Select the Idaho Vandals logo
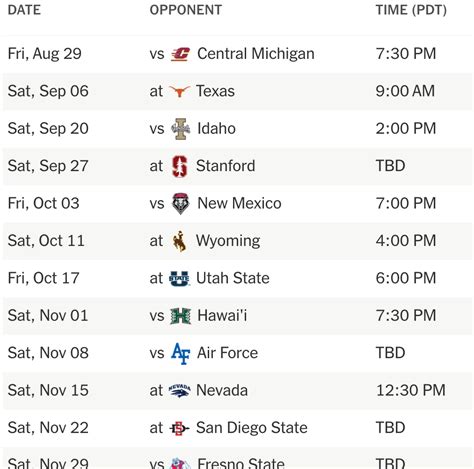 180,129
